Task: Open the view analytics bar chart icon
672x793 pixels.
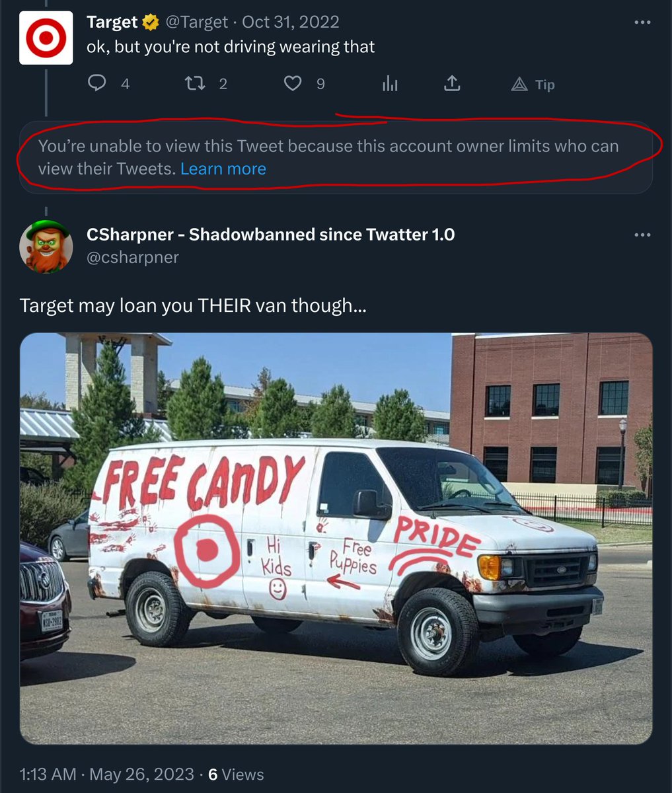Action: tap(390, 84)
